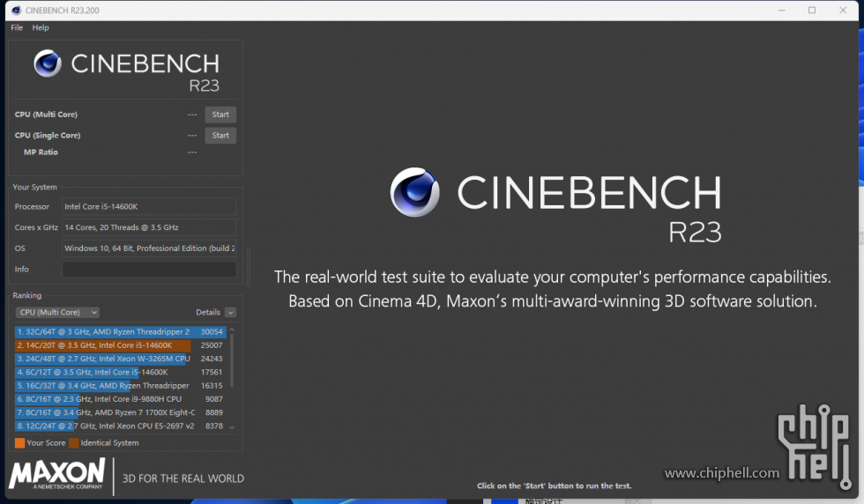Click the CPU (Multi Core) score label

tap(46, 115)
